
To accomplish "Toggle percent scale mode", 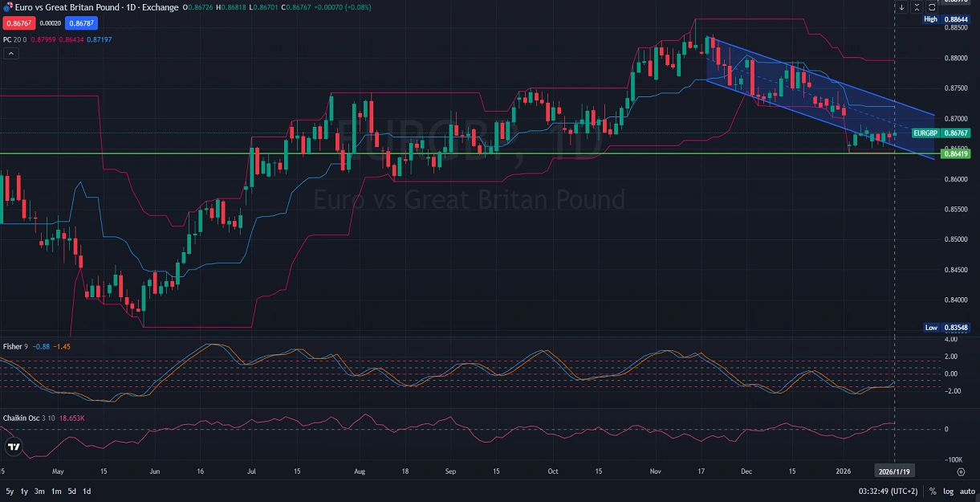I will tap(933, 491).
